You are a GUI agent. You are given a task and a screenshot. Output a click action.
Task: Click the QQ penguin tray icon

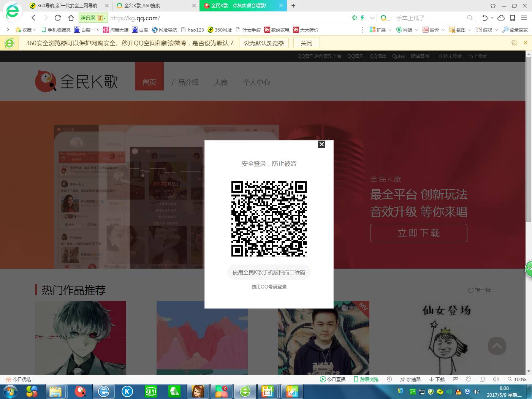458,392
